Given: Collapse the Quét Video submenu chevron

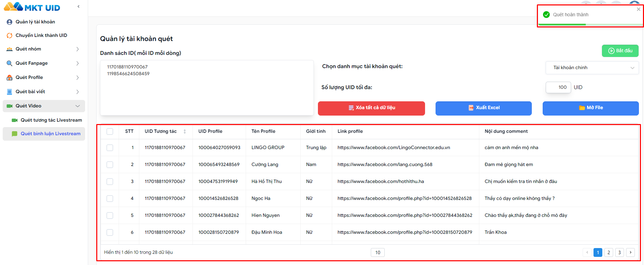Looking at the screenshot, I should (x=78, y=106).
